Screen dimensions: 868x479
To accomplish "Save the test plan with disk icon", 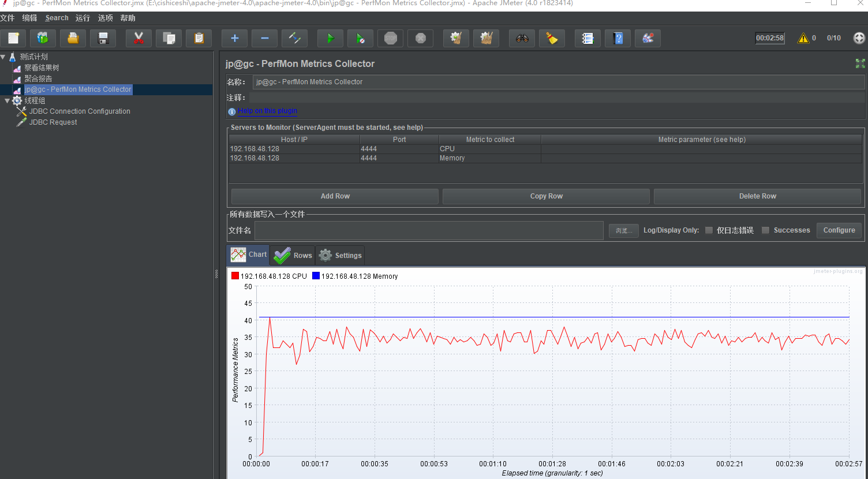I will coord(103,38).
